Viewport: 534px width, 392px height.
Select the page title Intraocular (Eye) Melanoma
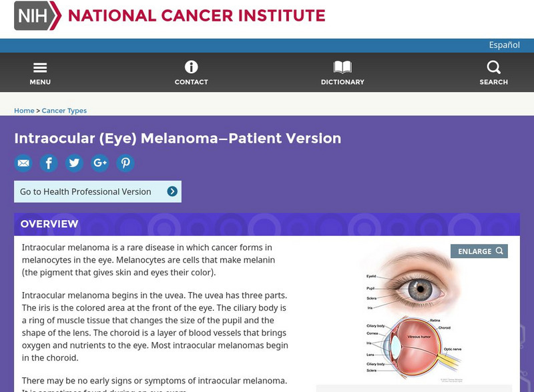[178, 138]
